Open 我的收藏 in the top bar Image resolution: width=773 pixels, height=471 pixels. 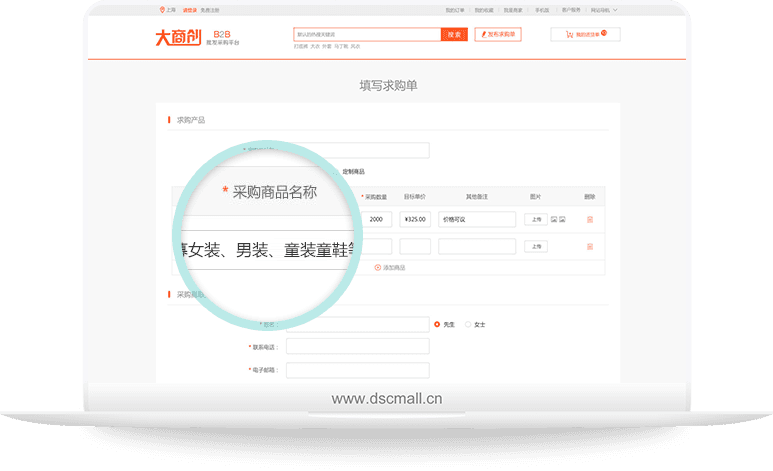[x=484, y=10]
